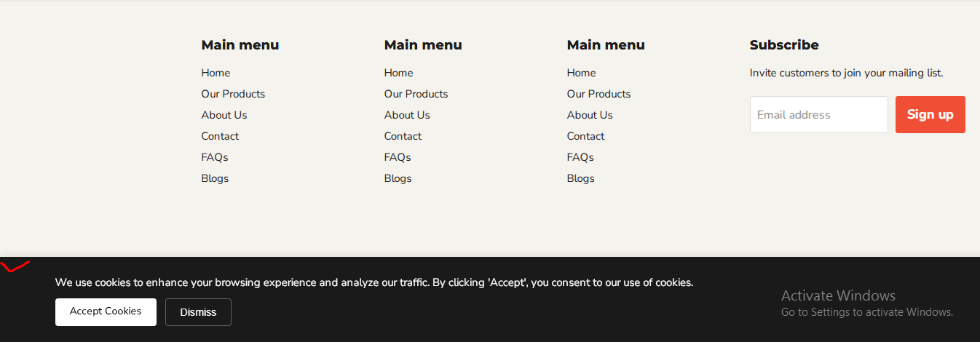Click Home in the third Main menu column
Viewport: 980px width, 342px height.
click(x=581, y=73)
